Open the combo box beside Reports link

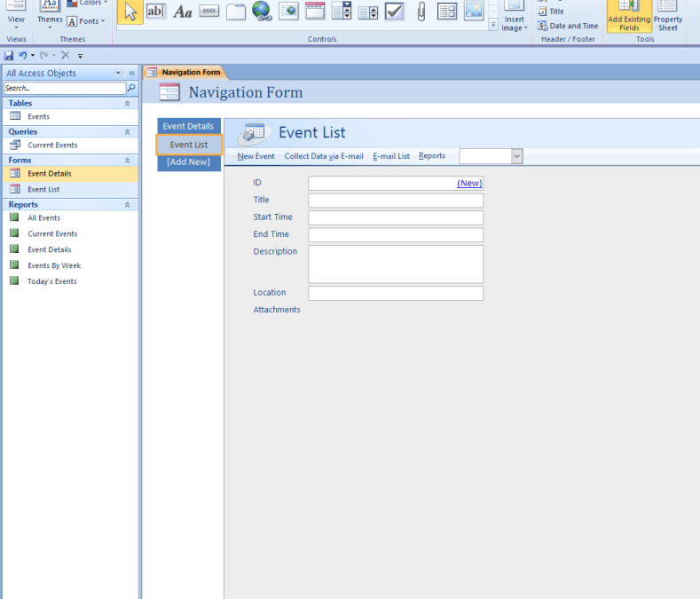pos(516,156)
